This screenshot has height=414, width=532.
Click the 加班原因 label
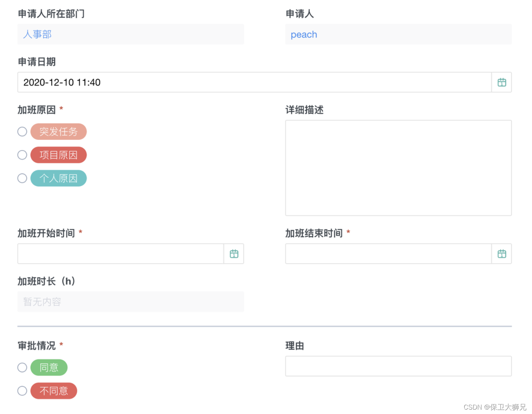click(x=37, y=110)
